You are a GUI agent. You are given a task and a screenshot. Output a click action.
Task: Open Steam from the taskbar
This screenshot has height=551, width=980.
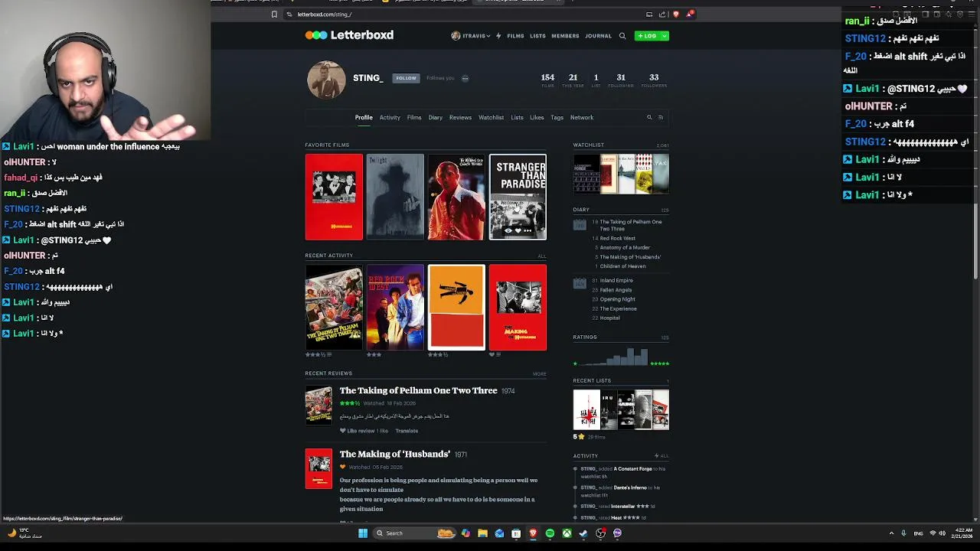click(x=583, y=533)
